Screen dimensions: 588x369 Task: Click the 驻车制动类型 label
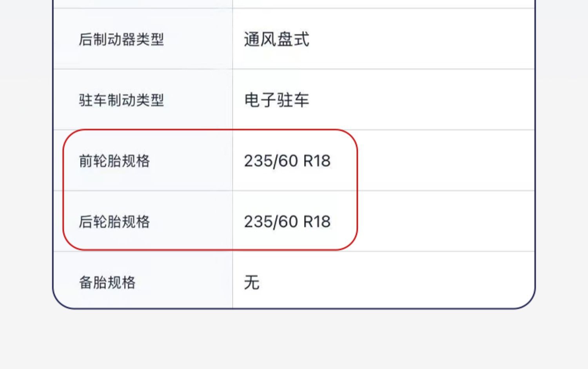pyautogui.click(x=121, y=100)
